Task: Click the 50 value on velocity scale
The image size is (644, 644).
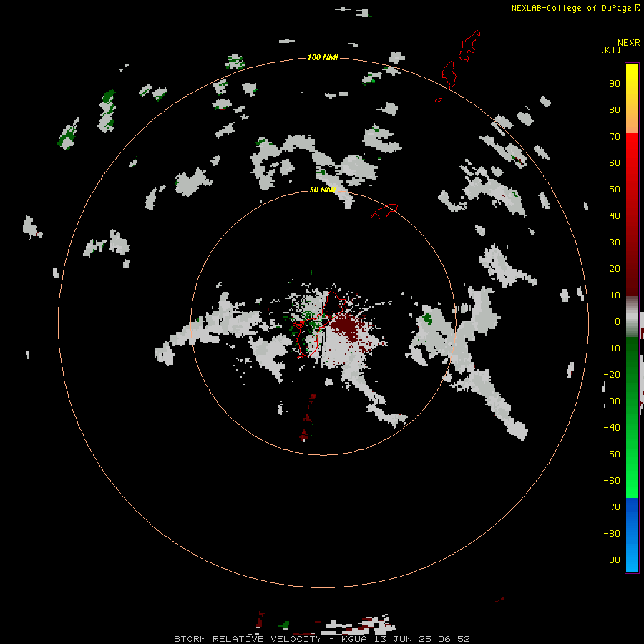Action: click(615, 190)
